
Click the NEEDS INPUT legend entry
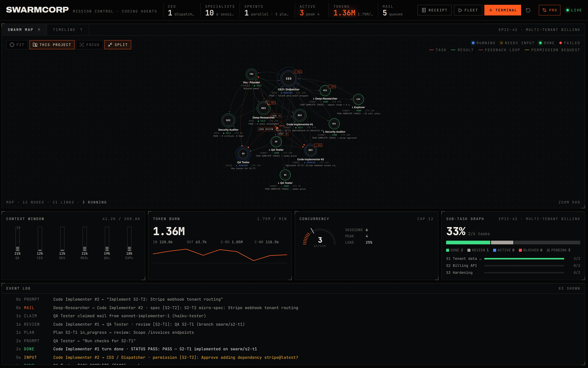click(517, 43)
